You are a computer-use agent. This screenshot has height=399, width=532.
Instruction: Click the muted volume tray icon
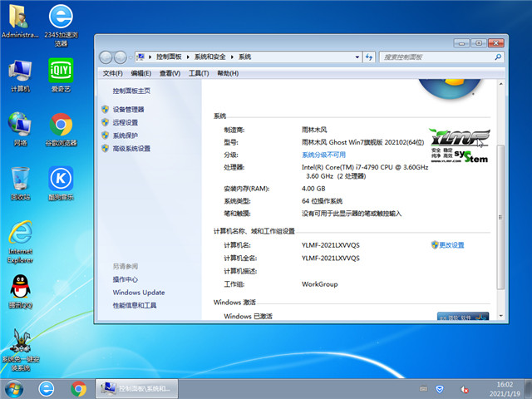pyautogui.click(x=464, y=389)
